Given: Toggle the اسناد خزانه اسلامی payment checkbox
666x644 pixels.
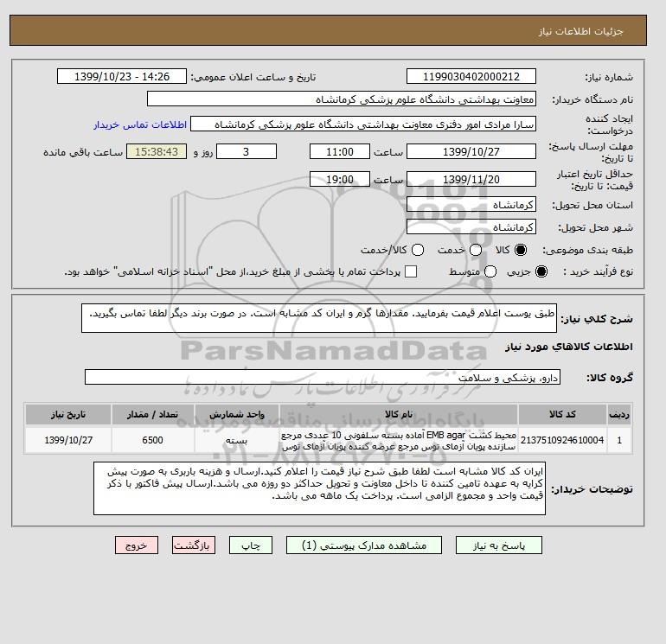Looking at the screenshot, I should tap(411, 271).
